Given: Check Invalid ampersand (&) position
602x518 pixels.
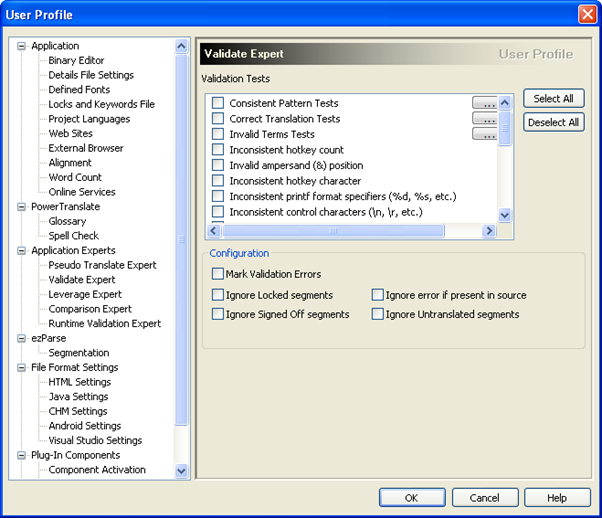Looking at the screenshot, I should (x=218, y=165).
